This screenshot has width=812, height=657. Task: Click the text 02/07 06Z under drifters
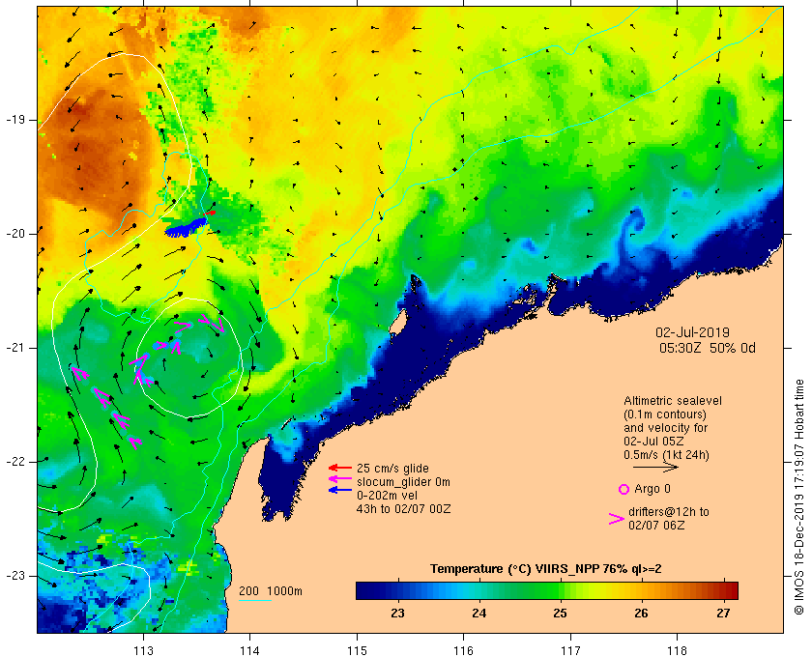tap(656, 525)
